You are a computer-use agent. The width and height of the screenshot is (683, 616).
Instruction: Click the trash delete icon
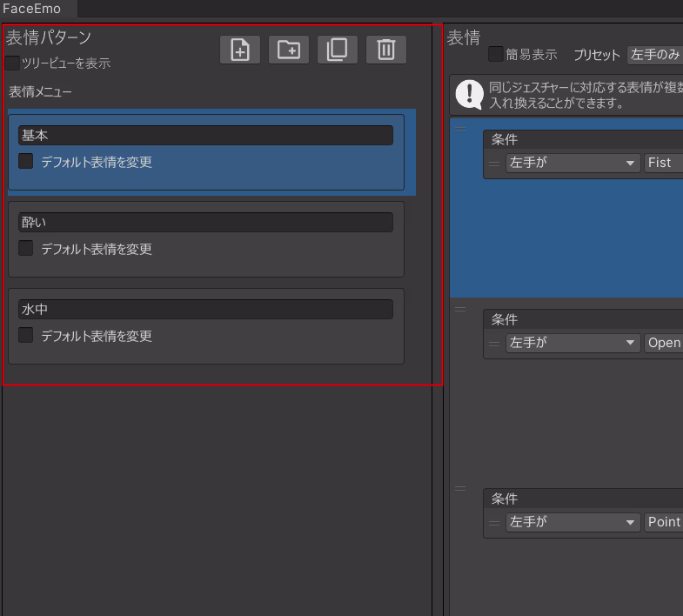click(x=386, y=50)
